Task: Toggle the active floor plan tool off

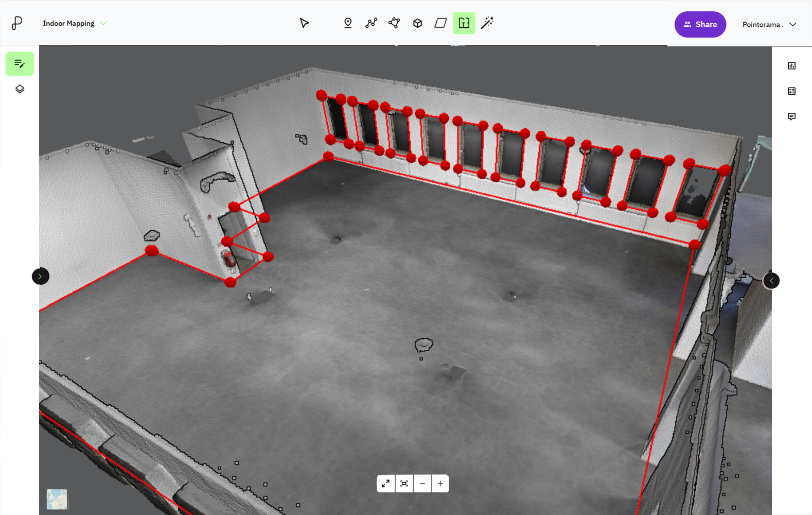Action: [464, 23]
